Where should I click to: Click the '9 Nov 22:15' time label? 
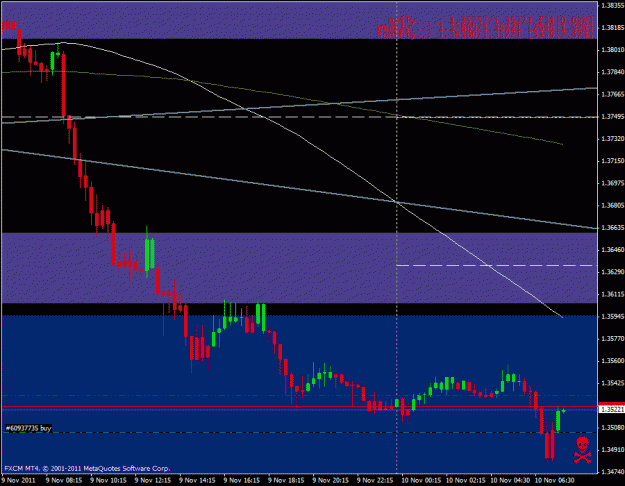(375, 480)
